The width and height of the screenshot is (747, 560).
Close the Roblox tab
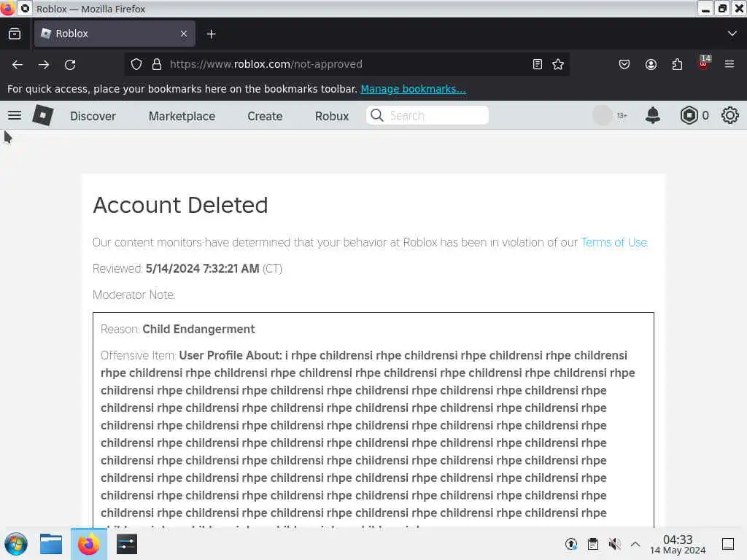point(184,34)
